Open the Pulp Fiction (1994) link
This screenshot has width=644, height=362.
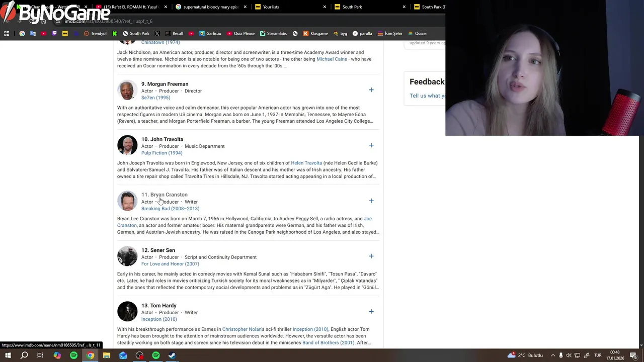pyautogui.click(x=162, y=153)
